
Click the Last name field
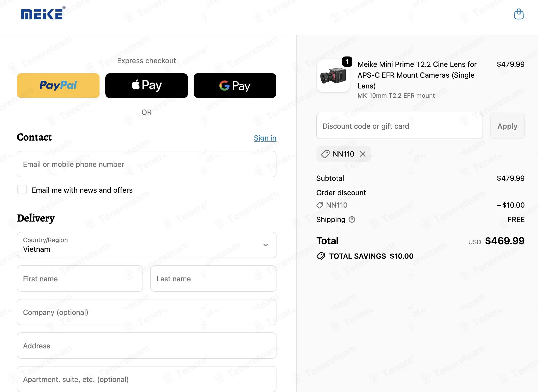point(213,279)
